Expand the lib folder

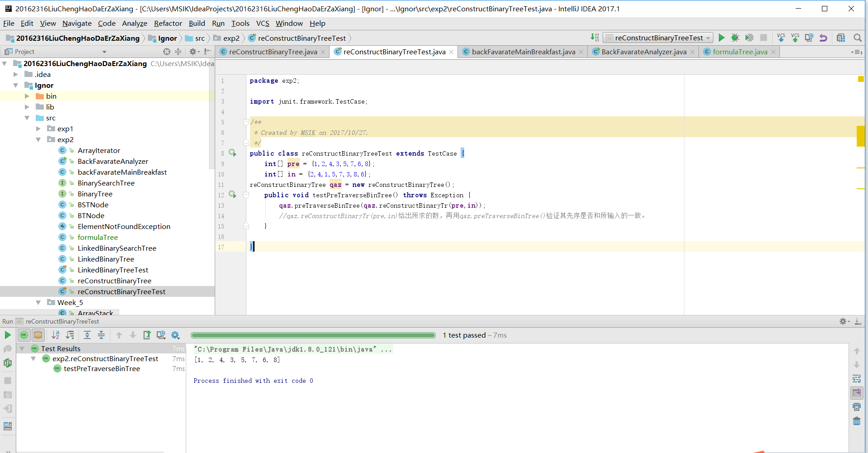pyautogui.click(x=27, y=107)
